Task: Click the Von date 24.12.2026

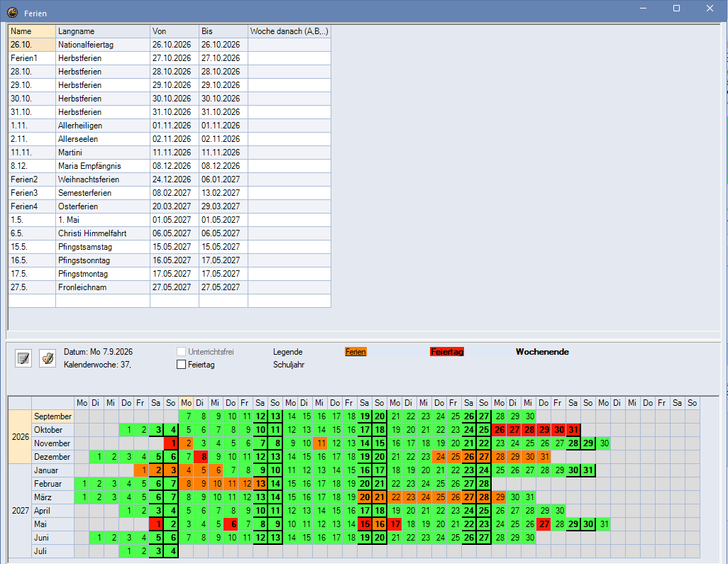Action: pyautogui.click(x=175, y=179)
